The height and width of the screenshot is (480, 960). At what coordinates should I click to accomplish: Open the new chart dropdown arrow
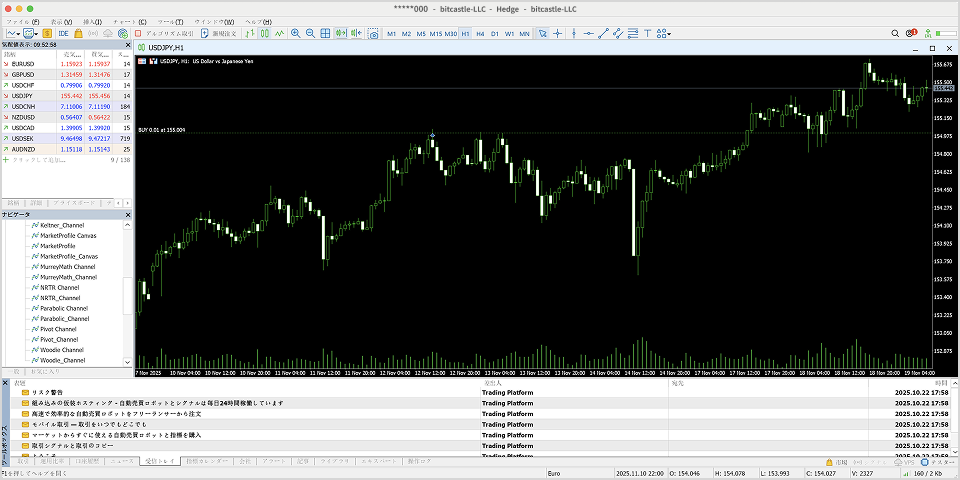(19, 34)
